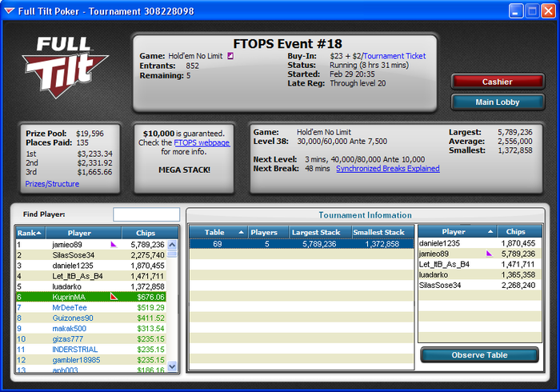Image resolution: width=560 pixels, height=392 pixels.
Task: Sort tables by Players column header
Action: pyautogui.click(x=268, y=232)
